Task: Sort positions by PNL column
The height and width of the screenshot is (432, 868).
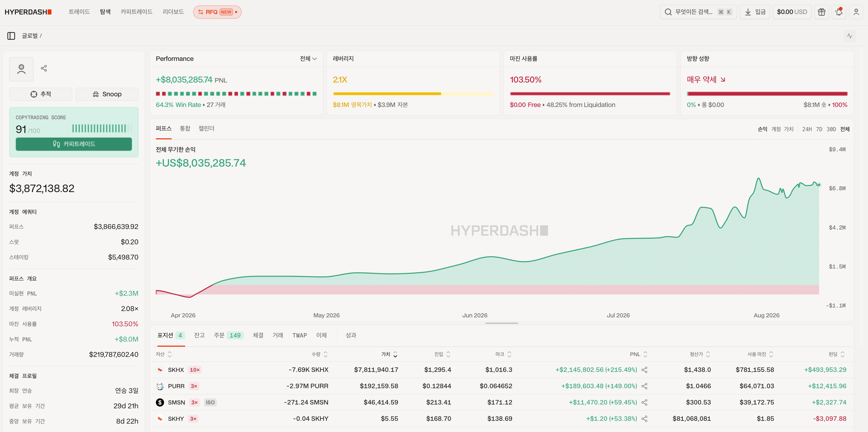Action: 639,354
